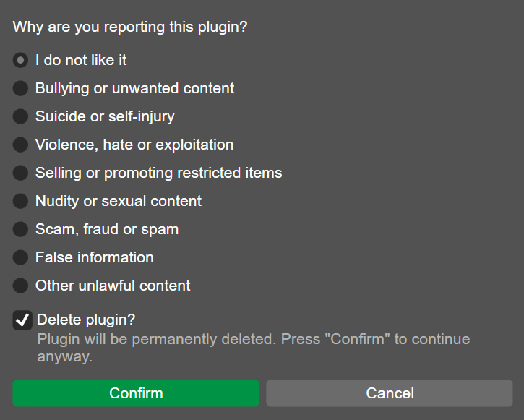Screen dimensions: 524x420
Task: Select 'Scam, fraud or spam' radio button
Action: click(21, 229)
